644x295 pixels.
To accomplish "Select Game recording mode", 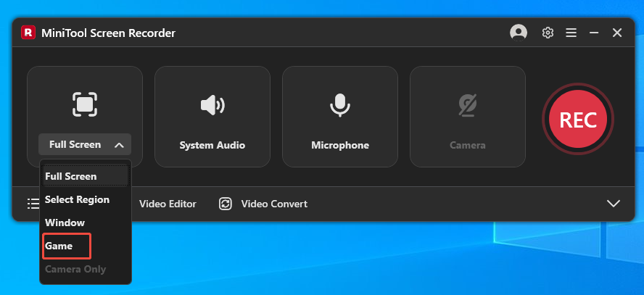I will pos(67,246).
